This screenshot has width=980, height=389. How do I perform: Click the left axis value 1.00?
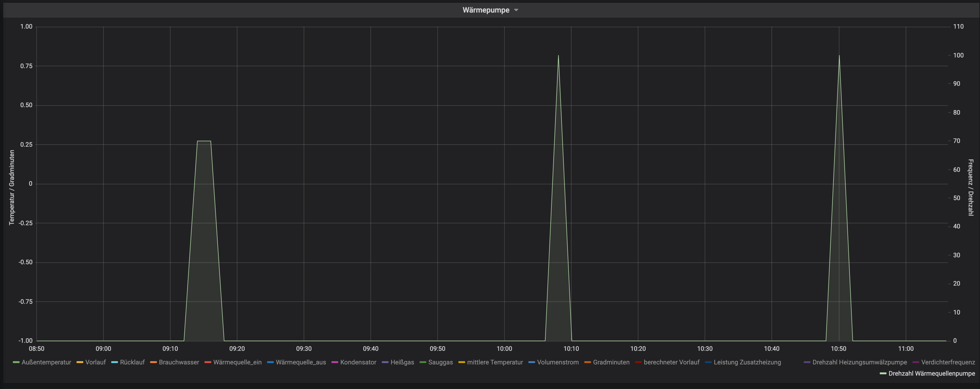26,27
